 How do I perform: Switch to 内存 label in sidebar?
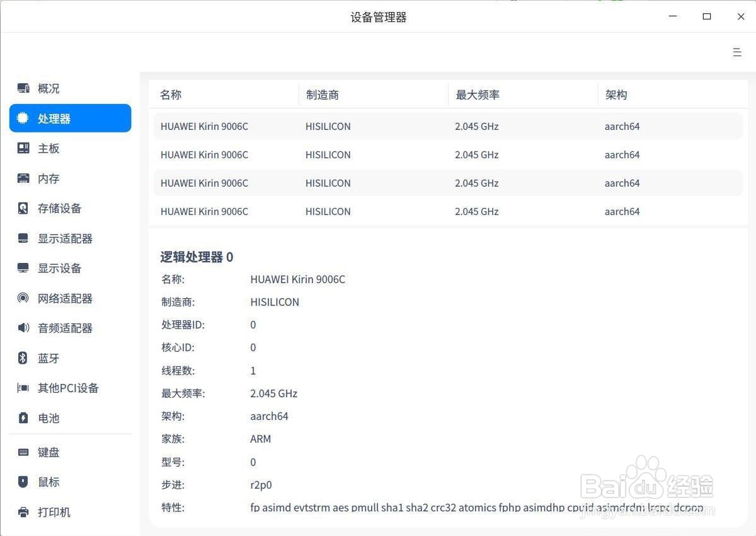pos(49,178)
